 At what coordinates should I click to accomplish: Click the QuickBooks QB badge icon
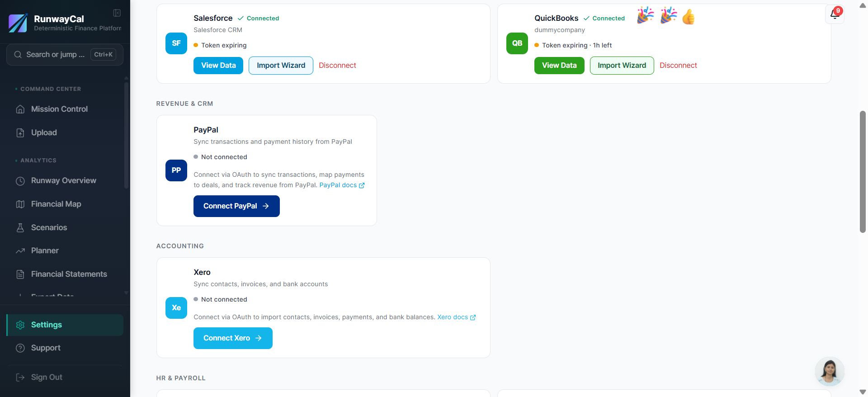coord(517,43)
